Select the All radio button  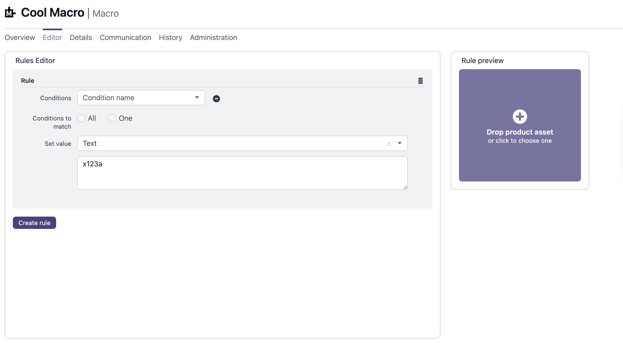click(81, 118)
